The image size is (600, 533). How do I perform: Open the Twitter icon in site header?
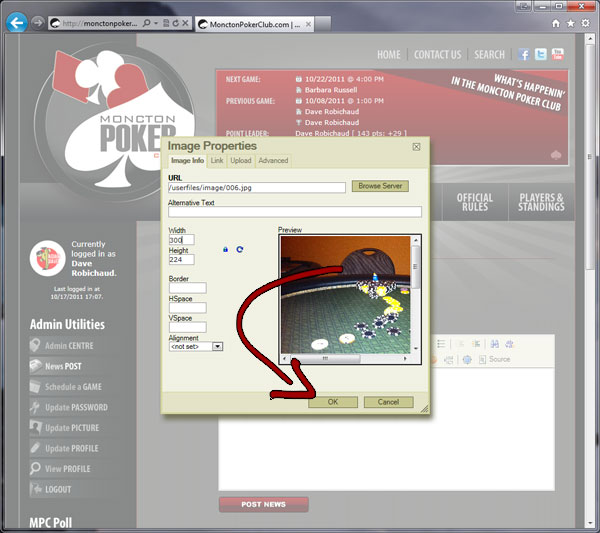coord(541,54)
